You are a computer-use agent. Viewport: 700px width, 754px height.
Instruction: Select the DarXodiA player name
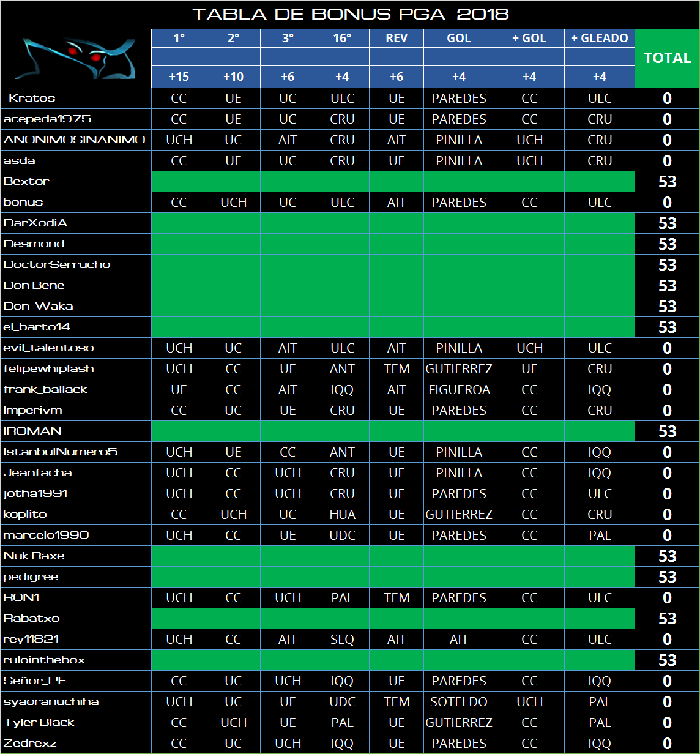pos(35,223)
